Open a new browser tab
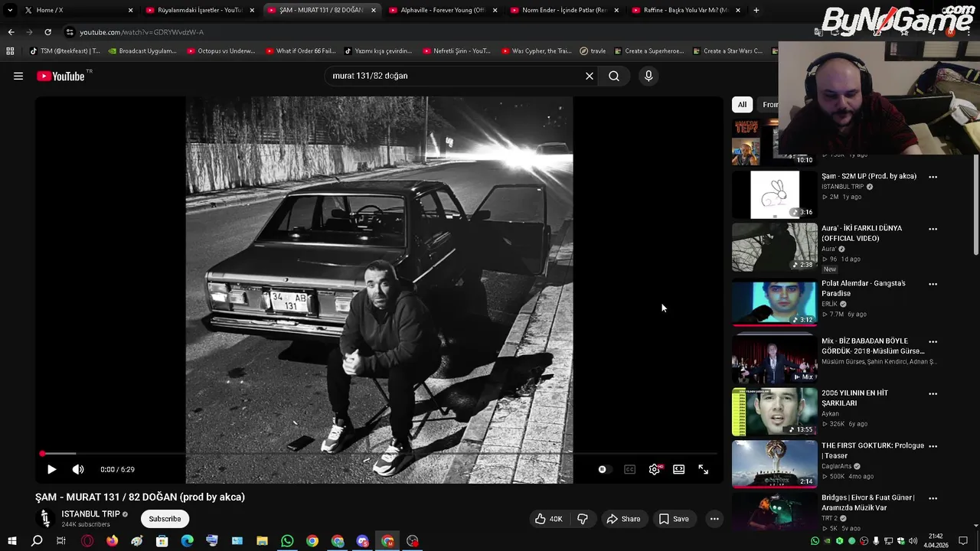980x551 pixels. 756,10
